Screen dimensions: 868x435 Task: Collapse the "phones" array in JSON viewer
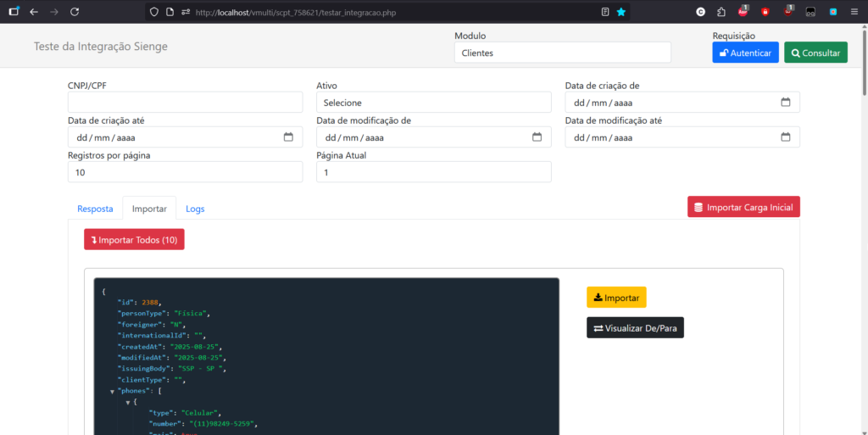(112, 391)
